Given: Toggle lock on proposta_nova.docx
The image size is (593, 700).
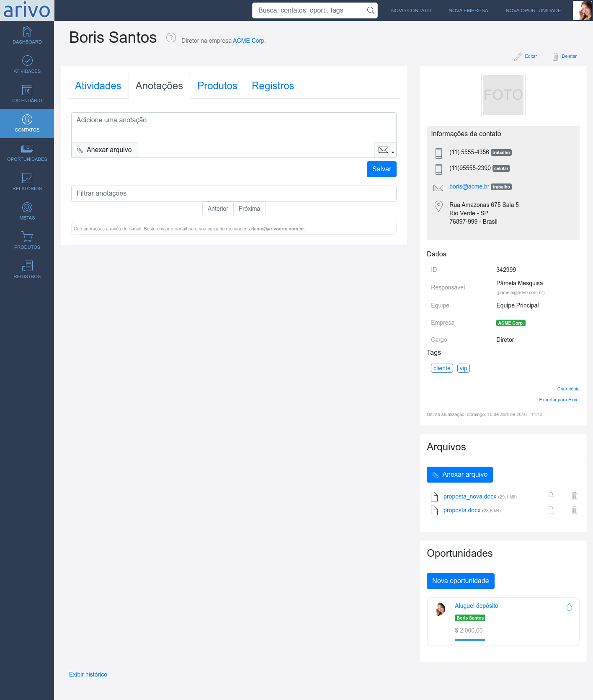Looking at the screenshot, I should (x=551, y=496).
